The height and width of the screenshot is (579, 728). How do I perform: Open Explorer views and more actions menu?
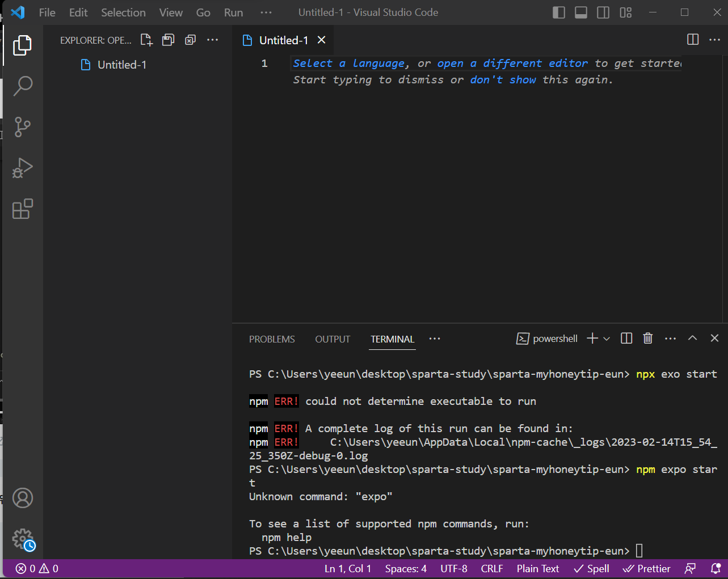(x=213, y=40)
